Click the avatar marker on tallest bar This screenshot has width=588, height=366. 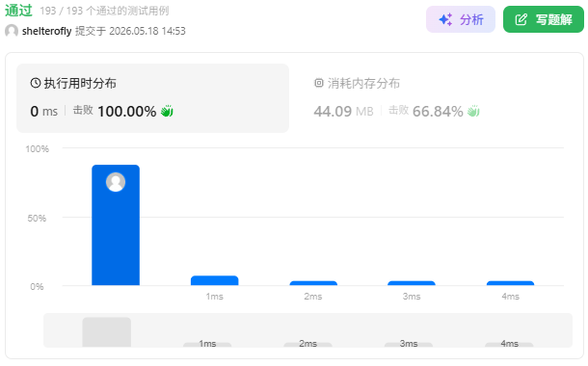tap(116, 182)
